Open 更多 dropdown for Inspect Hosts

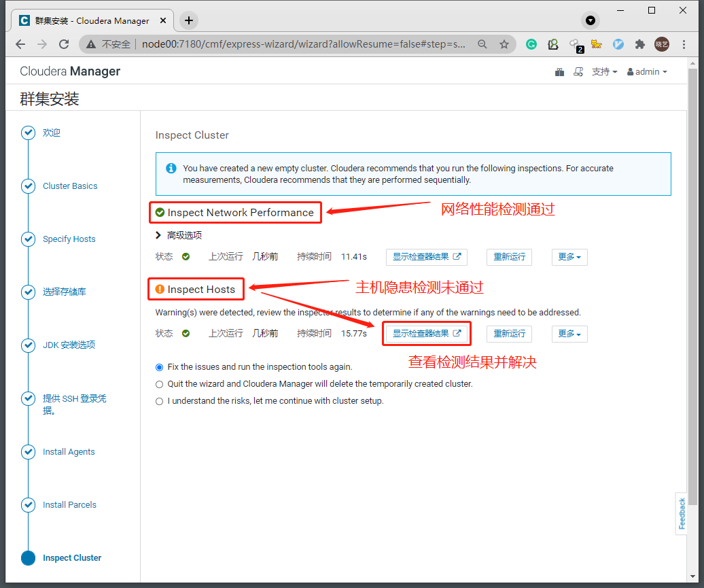[x=569, y=334]
